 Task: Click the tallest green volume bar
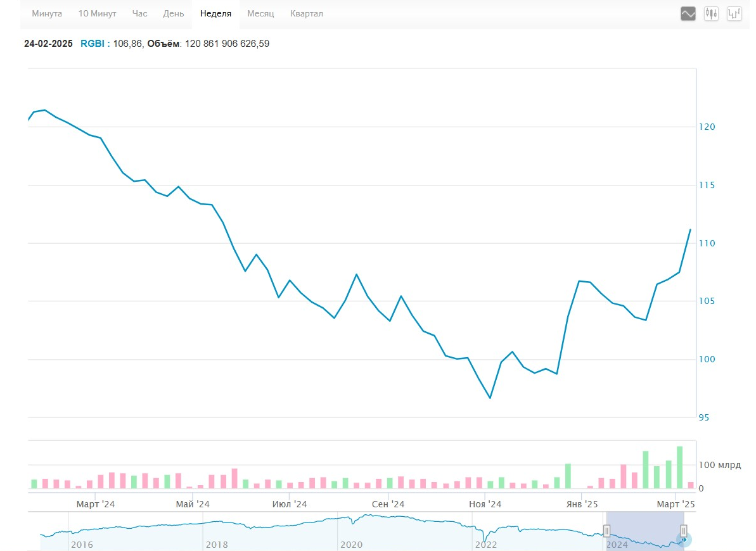[x=679, y=467]
